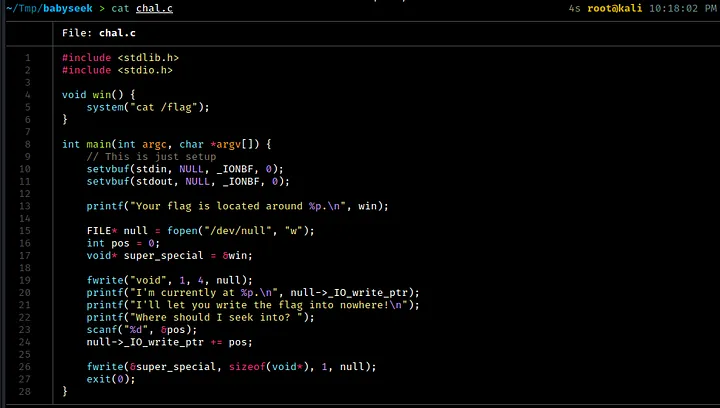Click the 'int pos = 0;' line

point(123,243)
